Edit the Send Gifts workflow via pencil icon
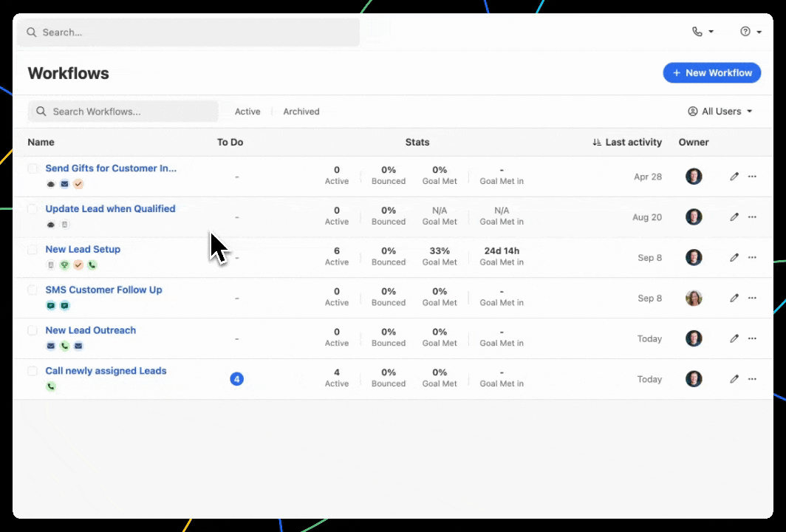This screenshot has width=786, height=532. (734, 177)
